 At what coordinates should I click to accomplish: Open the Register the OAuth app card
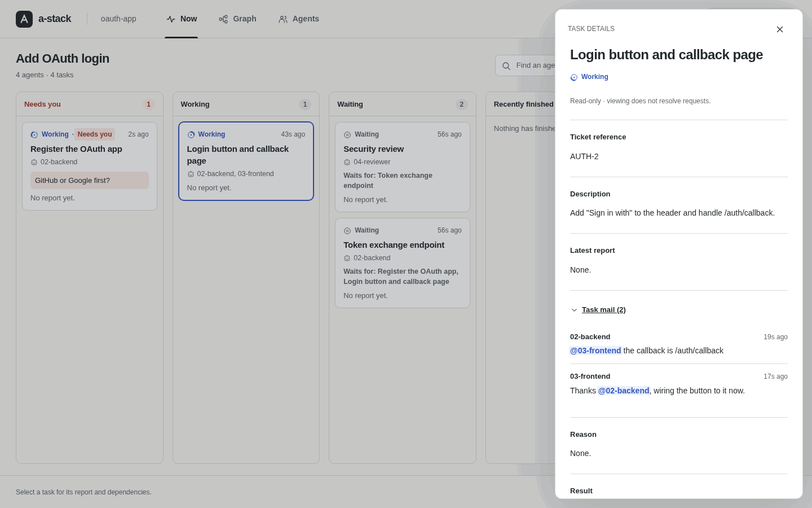[x=90, y=167]
